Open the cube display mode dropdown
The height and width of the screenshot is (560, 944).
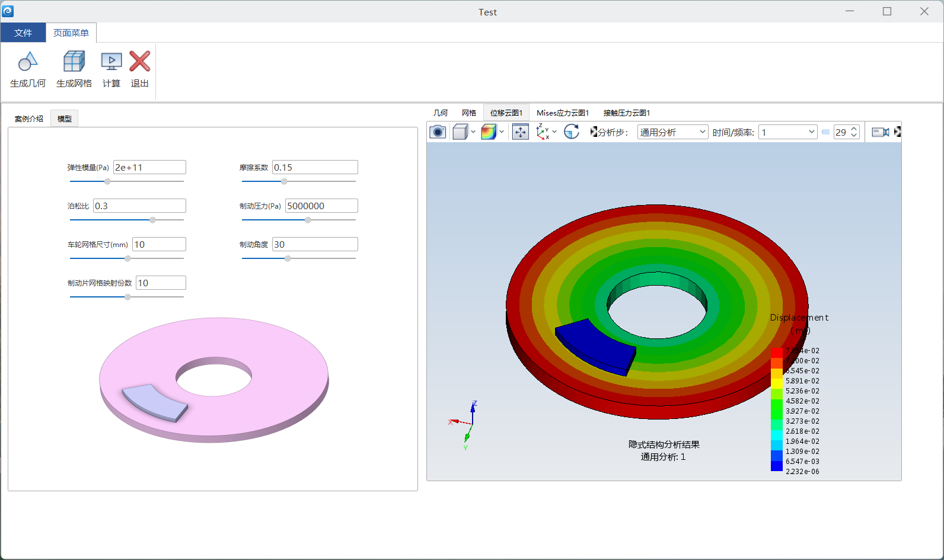point(473,132)
